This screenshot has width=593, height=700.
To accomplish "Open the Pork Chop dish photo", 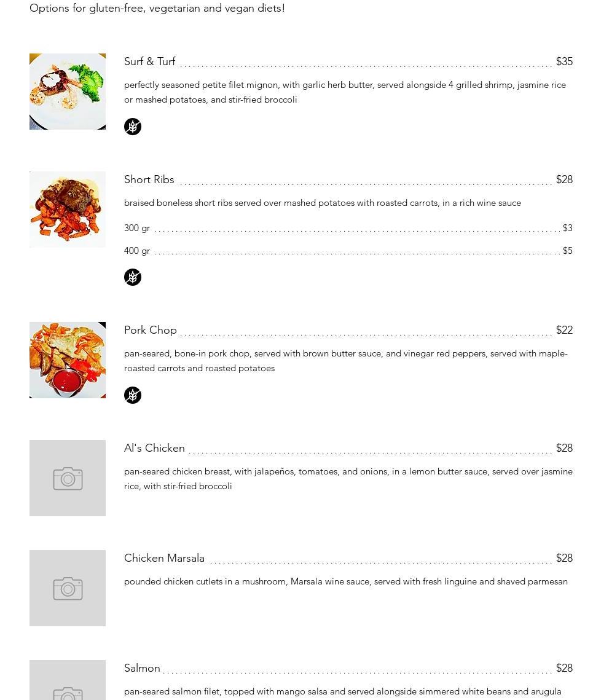I will (x=68, y=360).
